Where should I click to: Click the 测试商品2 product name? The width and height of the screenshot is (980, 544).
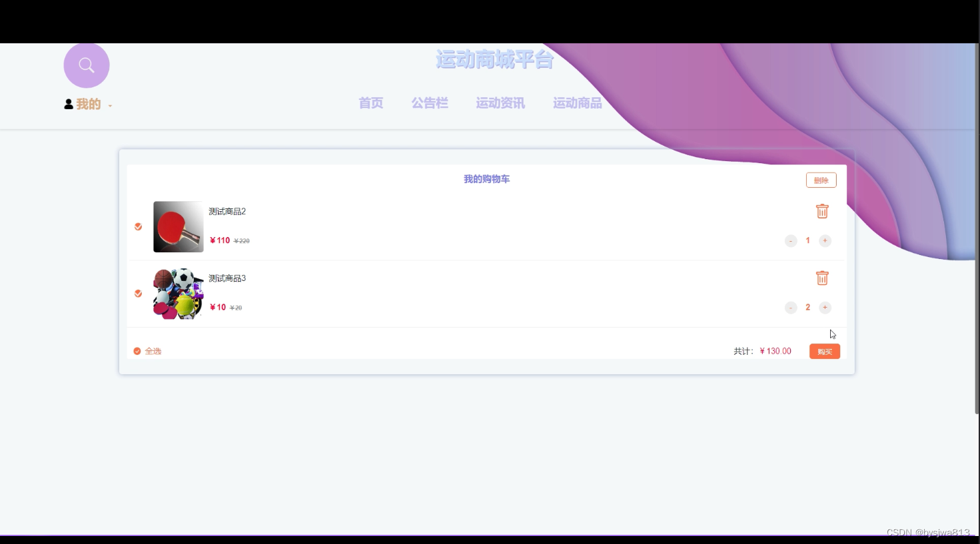point(227,212)
